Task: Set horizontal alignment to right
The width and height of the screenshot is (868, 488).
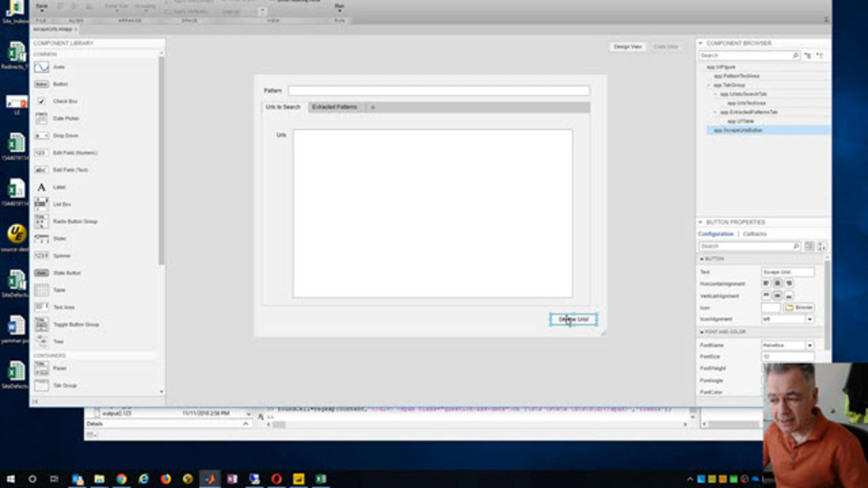Action: pyautogui.click(x=789, y=283)
